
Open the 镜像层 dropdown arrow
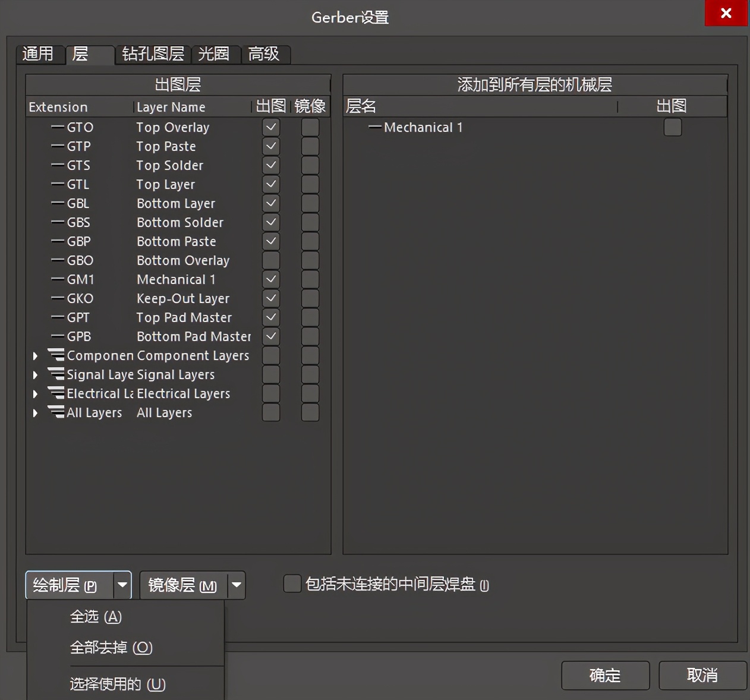(x=236, y=585)
